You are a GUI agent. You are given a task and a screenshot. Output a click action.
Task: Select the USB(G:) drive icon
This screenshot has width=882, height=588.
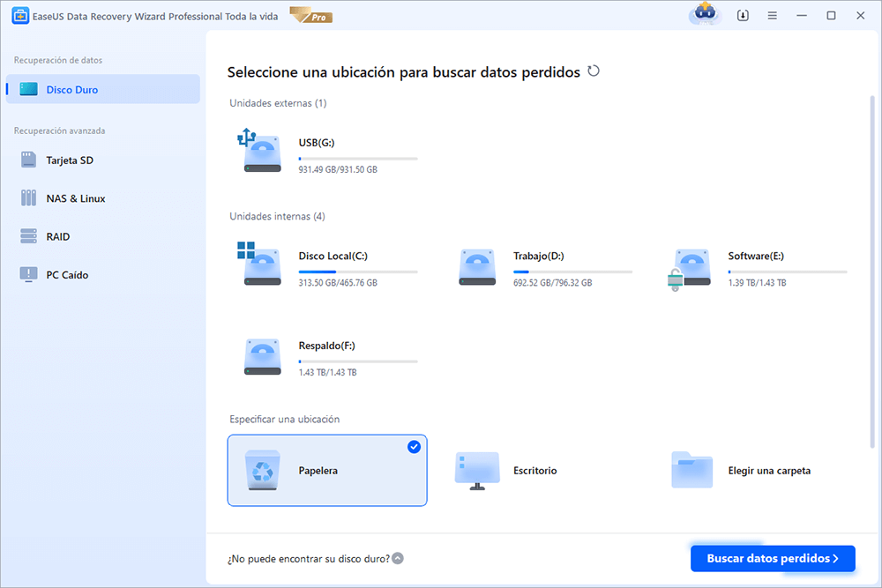[259, 150]
